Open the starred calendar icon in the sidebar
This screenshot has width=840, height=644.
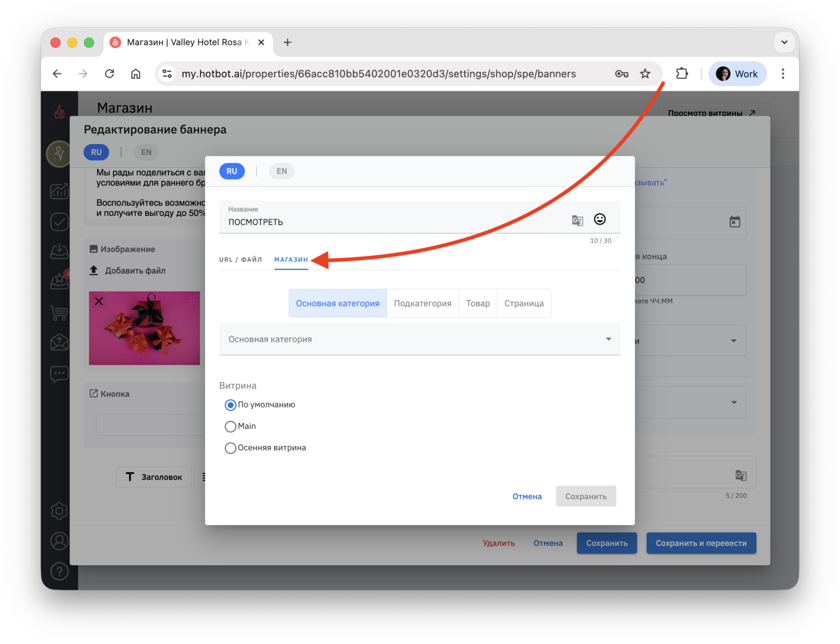pos(59,281)
